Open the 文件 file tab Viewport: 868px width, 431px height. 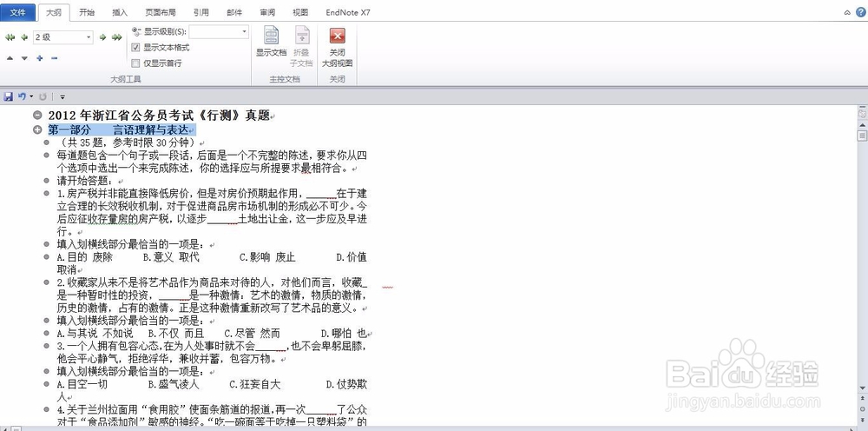click(18, 12)
